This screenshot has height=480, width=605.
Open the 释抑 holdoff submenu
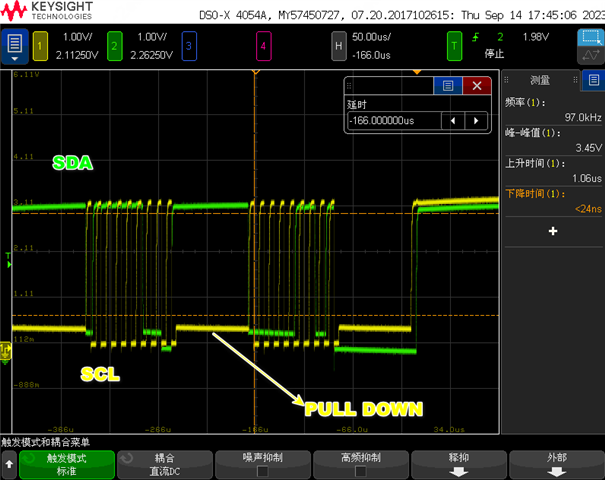coord(459,464)
